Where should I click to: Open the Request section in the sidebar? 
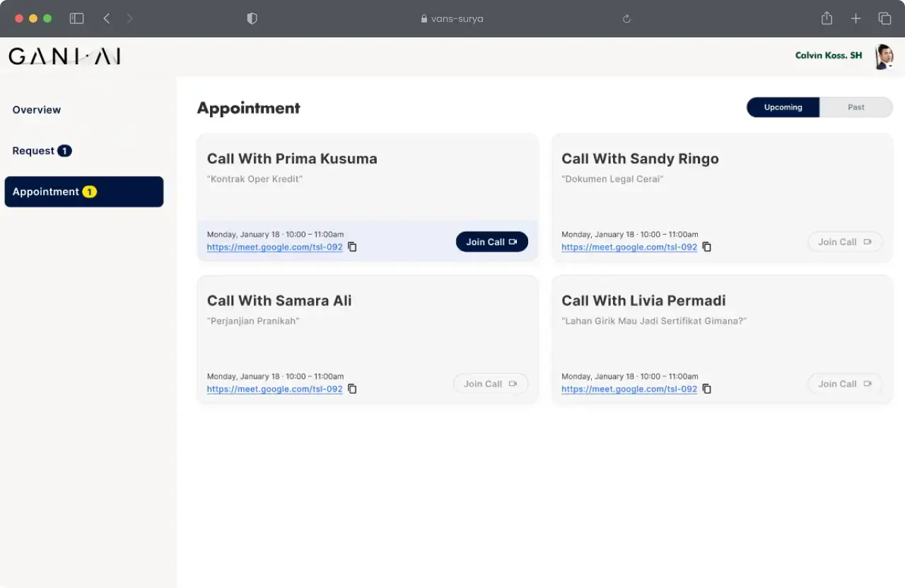point(33,151)
